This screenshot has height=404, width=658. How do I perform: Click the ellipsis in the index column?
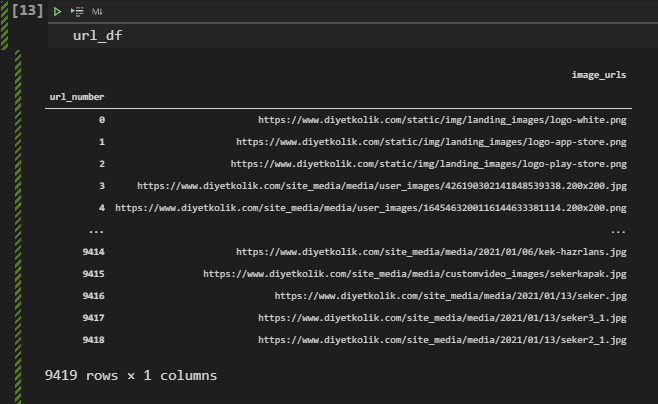pos(97,231)
